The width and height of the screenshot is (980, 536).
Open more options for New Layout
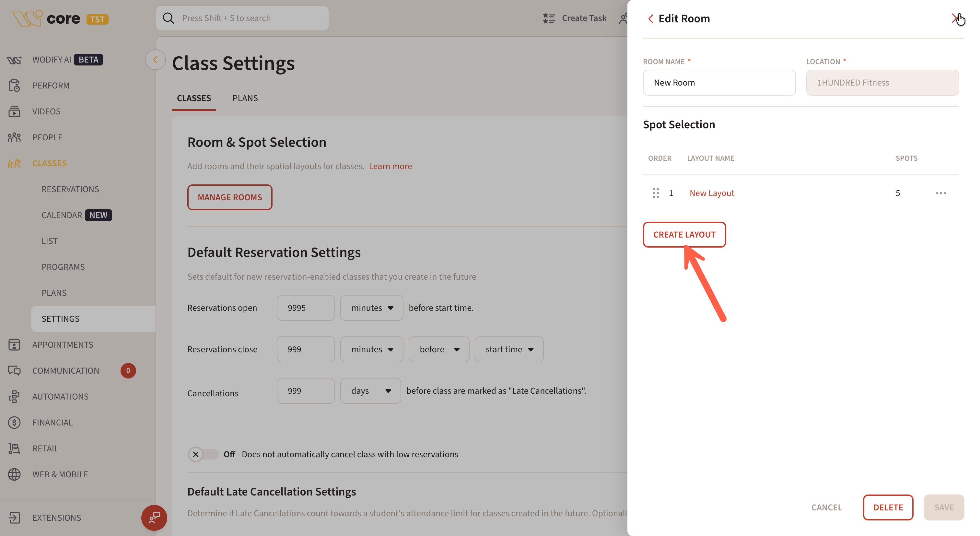(940, 193)
